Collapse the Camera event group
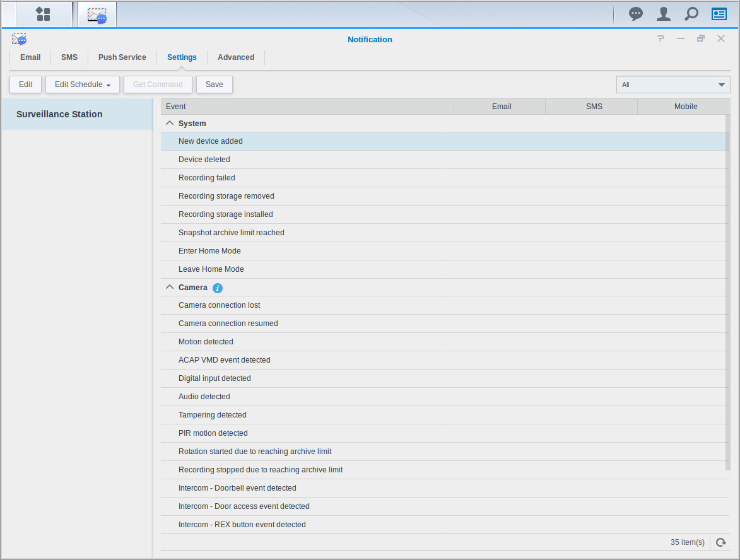Viewport: 740px width, 560px height. tap(170, 288)
